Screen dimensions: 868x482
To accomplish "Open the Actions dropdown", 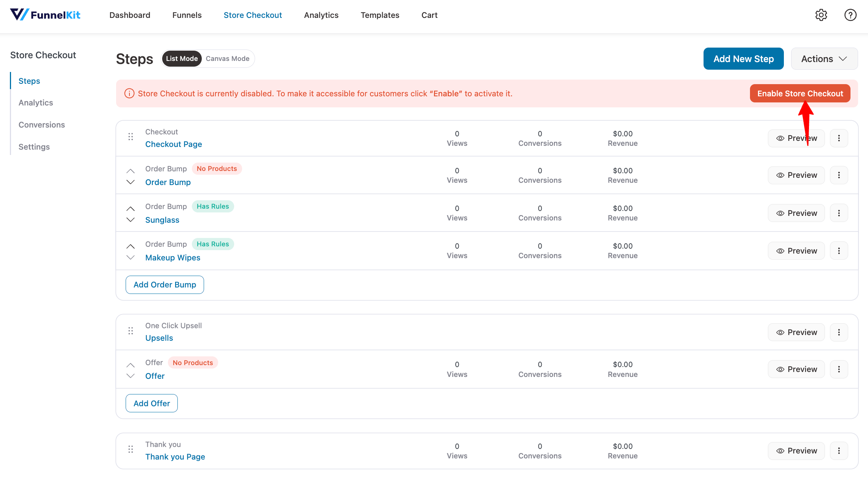I will [824, 59].
